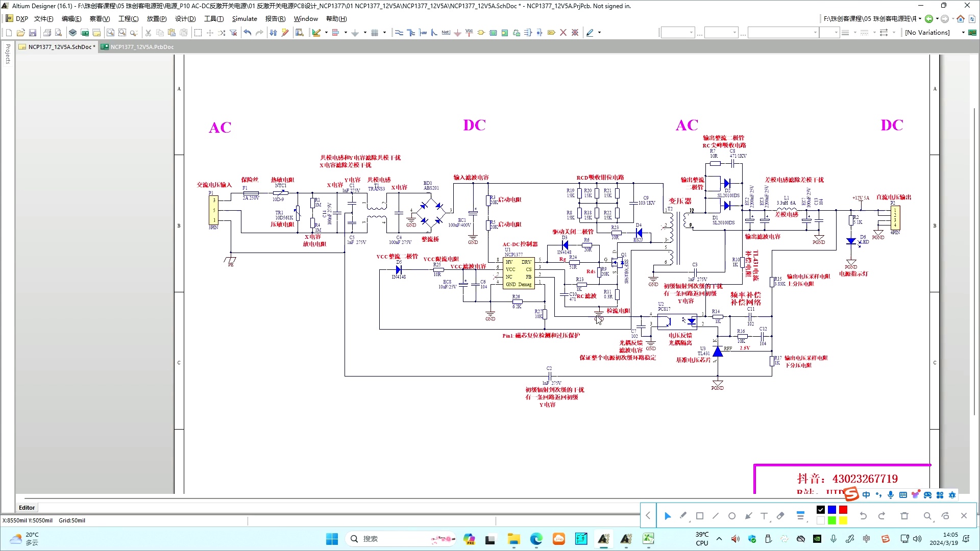The width and height of the screenshot is (980, 551).
Task: Click the New document icon
Action: click(9, 33)
